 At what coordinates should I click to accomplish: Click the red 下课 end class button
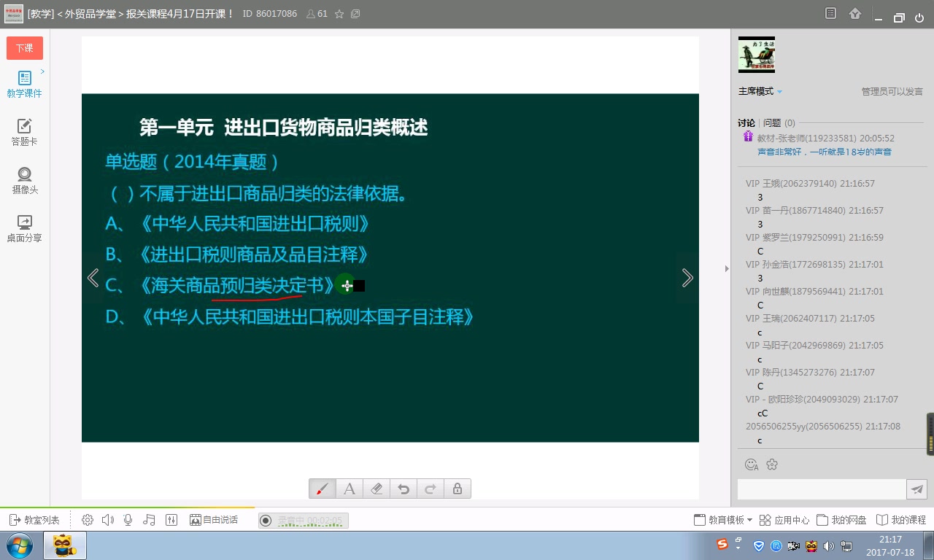click(x=25, y=48)
